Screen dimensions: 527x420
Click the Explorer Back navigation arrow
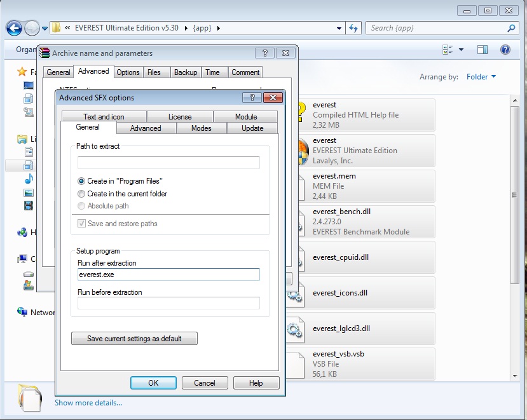coord(14,28)
